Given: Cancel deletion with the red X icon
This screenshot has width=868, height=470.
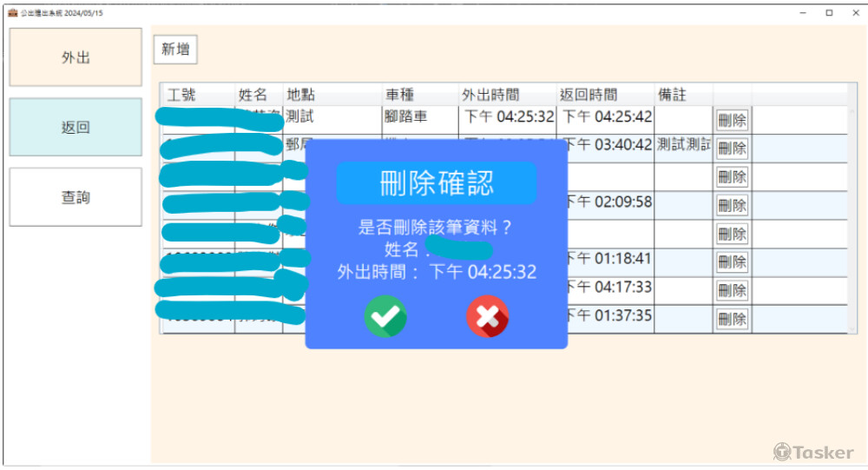Looking at the screenshot, I should tap(487, 316).
